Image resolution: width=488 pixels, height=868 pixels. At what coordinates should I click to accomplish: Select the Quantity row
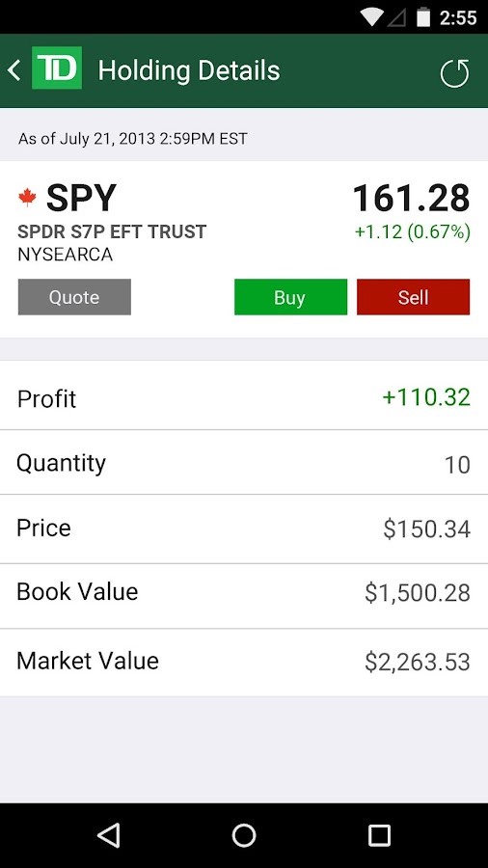point(244,462)
